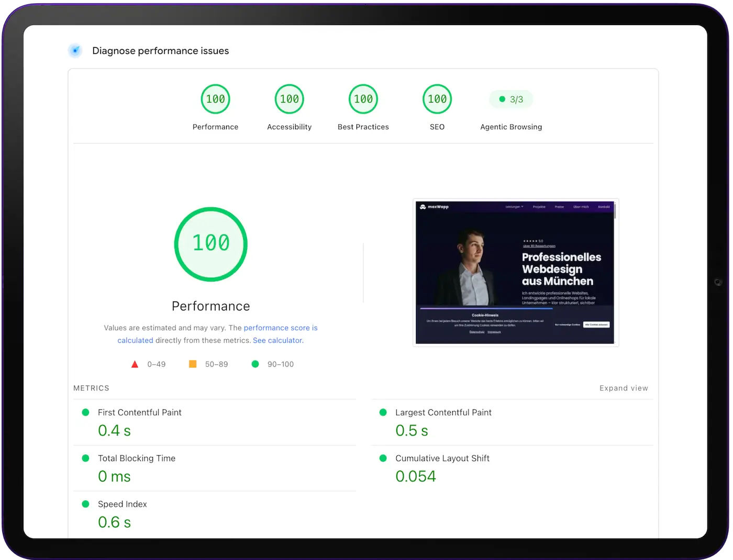Select the "First Contentful Paint" metric label
Image resolution: width=733 pixels, height=560 pixels.
(140, 412)
